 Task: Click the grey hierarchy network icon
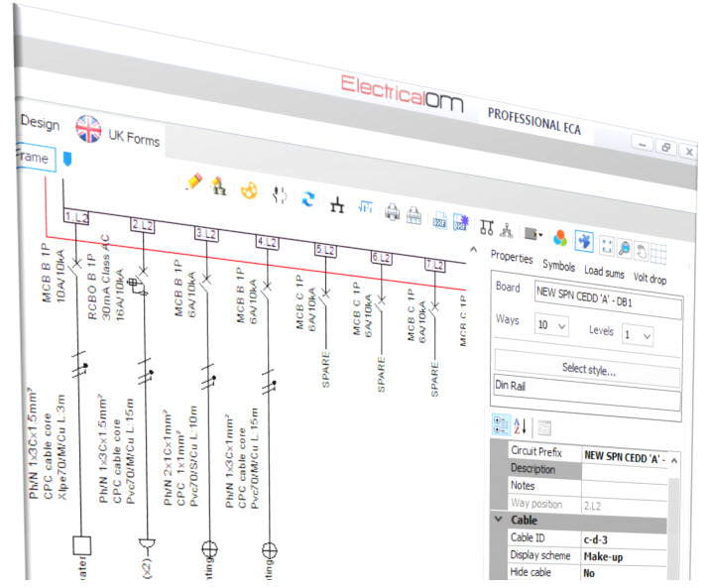click(507, 230)
